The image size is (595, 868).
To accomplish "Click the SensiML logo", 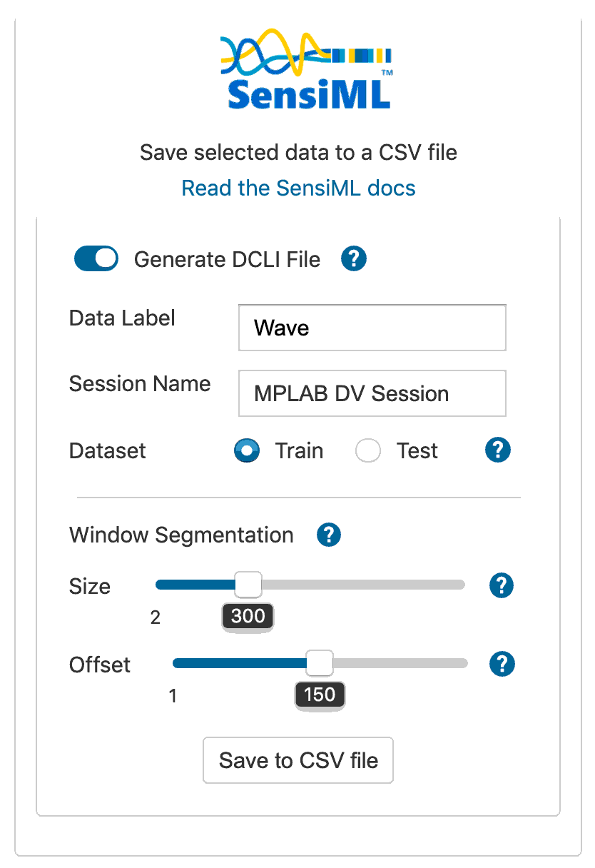I will (308, 69).
